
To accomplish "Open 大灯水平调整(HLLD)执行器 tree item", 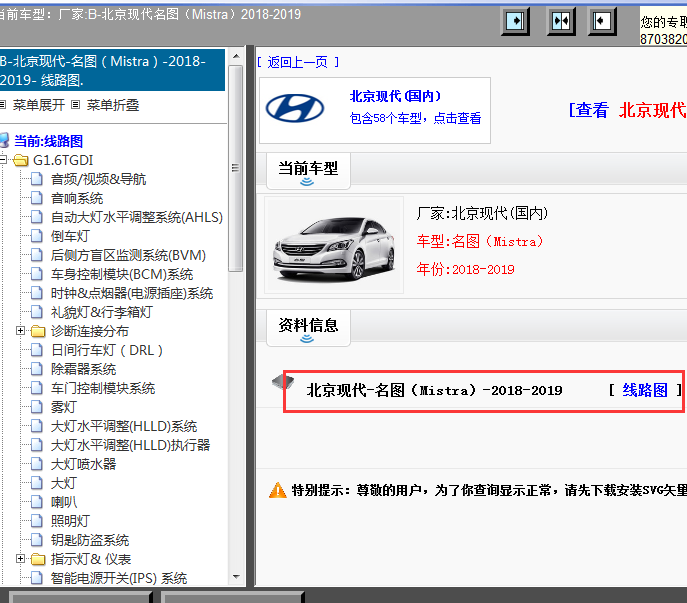I will coord(130,445).
